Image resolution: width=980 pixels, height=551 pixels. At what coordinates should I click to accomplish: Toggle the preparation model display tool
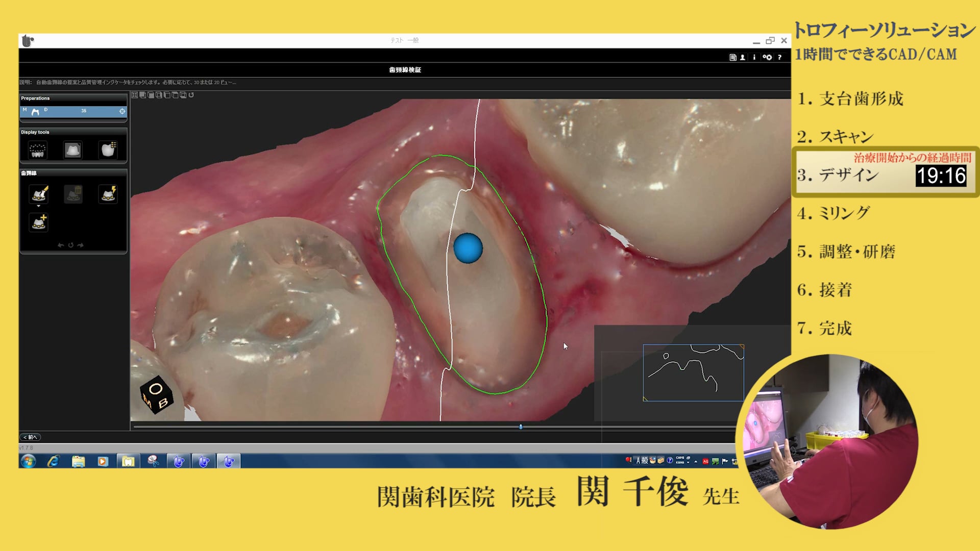[x=72, y=150]
